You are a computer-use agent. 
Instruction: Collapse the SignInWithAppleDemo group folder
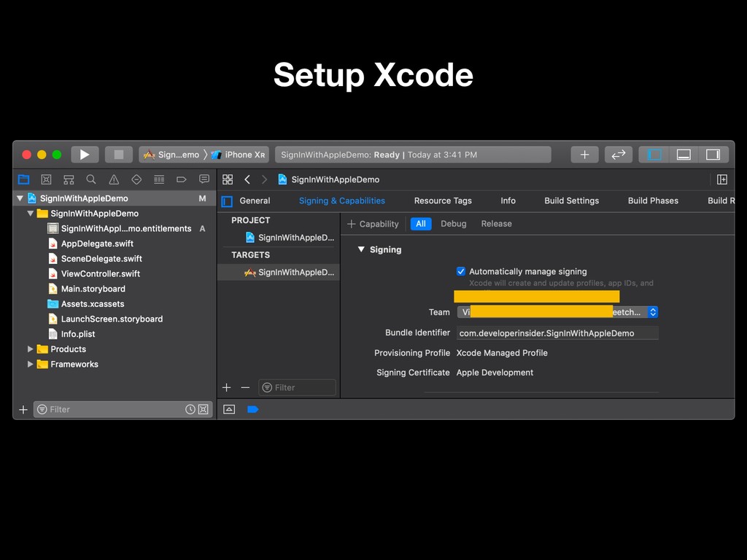click(31, 214)
